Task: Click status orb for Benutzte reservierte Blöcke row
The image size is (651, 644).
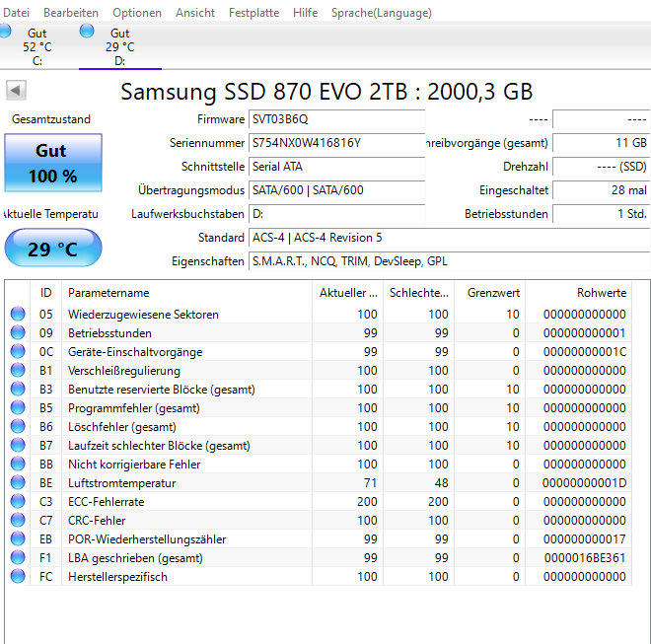Action: 18,389
